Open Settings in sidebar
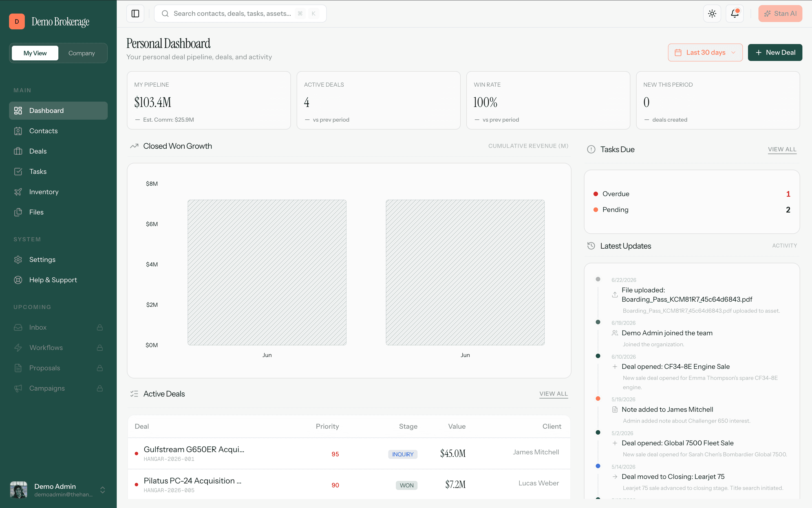Viewport: 812px width, 508px height. coord(58,260)
